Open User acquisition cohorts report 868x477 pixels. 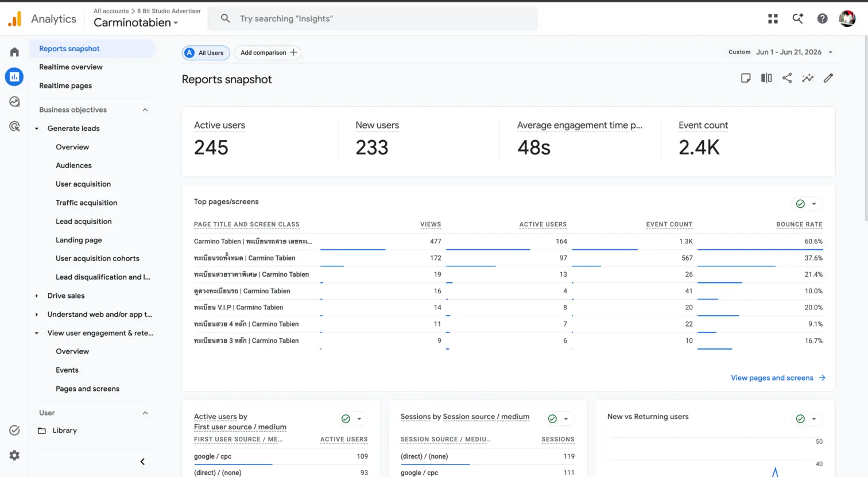click(x=98, y=258)
